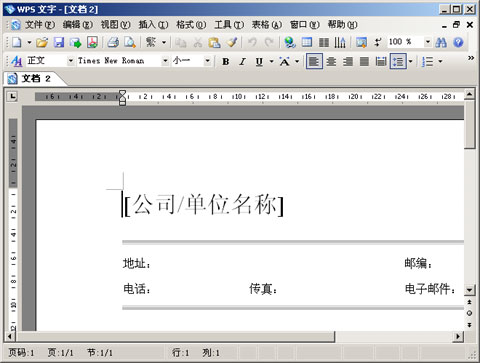Screen dimensions: 480x363
Task: Click the drawing toolbar icon
Action: 361,42
